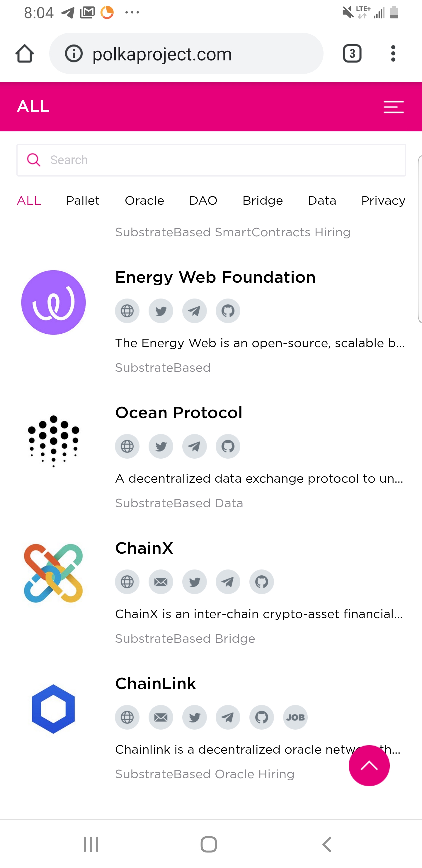
Task: Open Chrome's three-dot overflow menu
Action: 393,53
